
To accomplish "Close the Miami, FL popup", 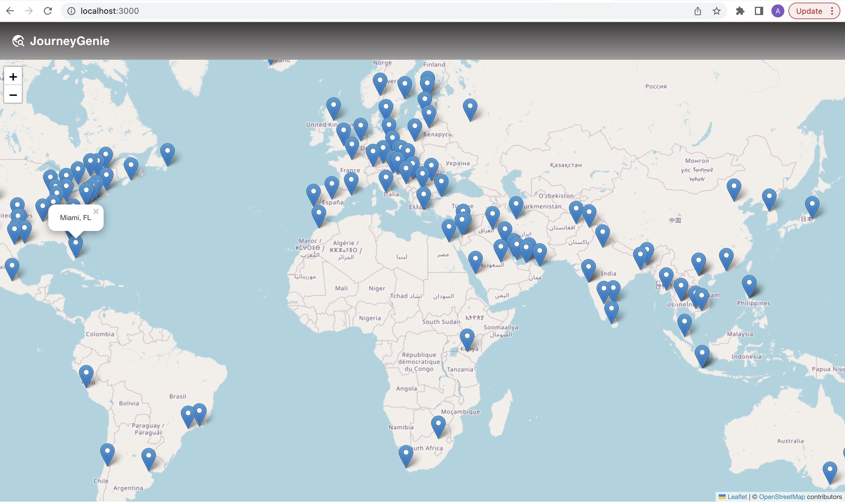I will [x=96, y=212].
